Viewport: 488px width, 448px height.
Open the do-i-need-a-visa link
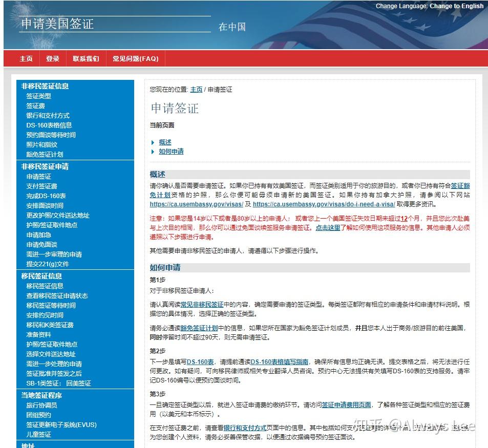coord(324,204)
